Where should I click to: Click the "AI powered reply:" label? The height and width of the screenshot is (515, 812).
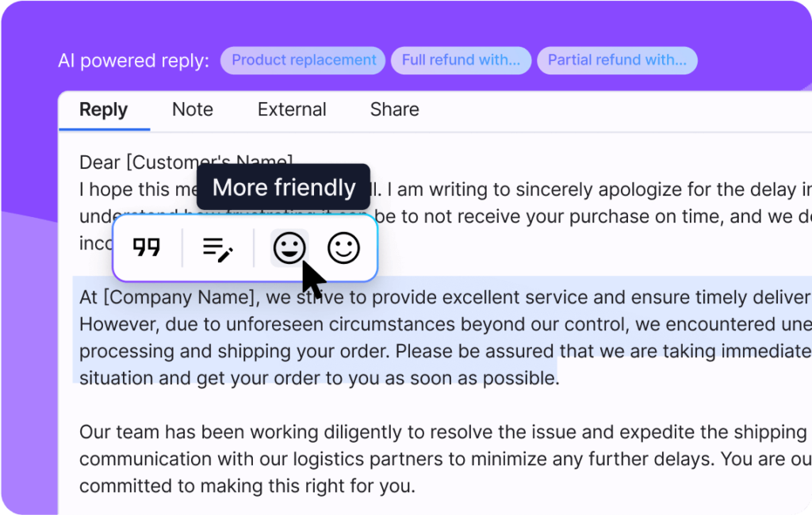pos(133,60)
